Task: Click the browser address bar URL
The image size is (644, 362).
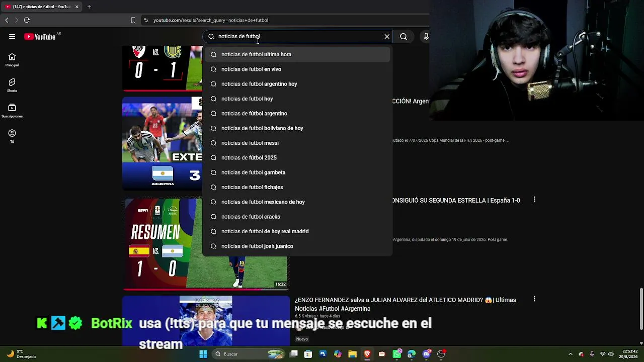Action: click(211, 20)
